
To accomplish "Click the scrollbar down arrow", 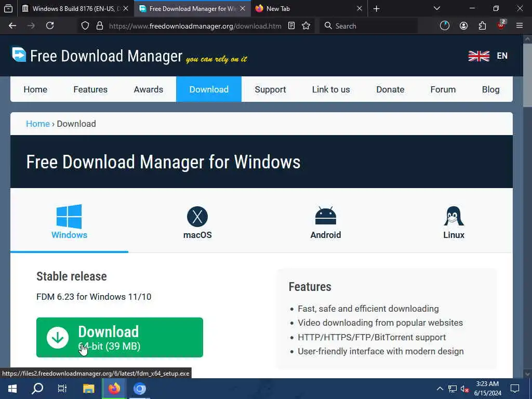I will [527, 374].
